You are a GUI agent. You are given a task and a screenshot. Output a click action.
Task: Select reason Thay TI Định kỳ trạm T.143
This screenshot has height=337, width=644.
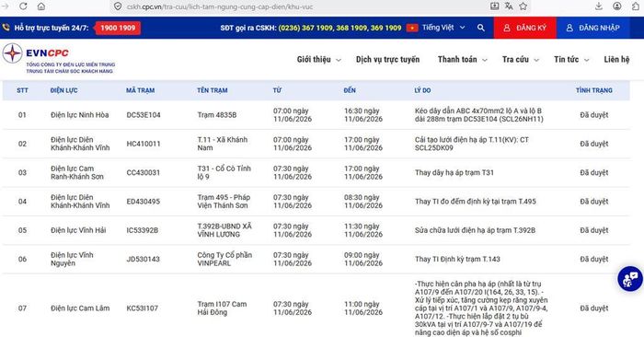pos(457,259)
